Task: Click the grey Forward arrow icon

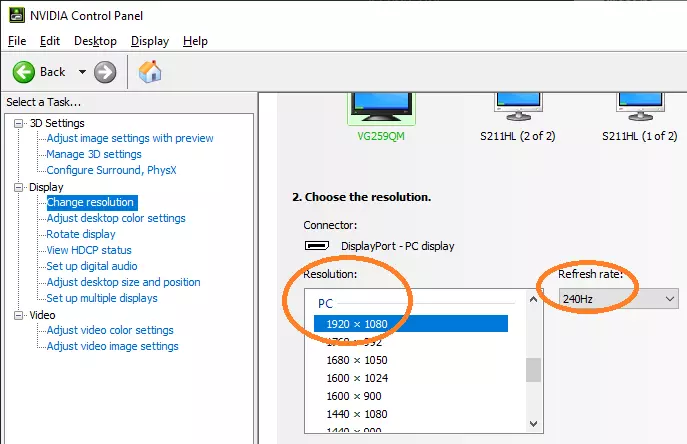Action: 105,72
